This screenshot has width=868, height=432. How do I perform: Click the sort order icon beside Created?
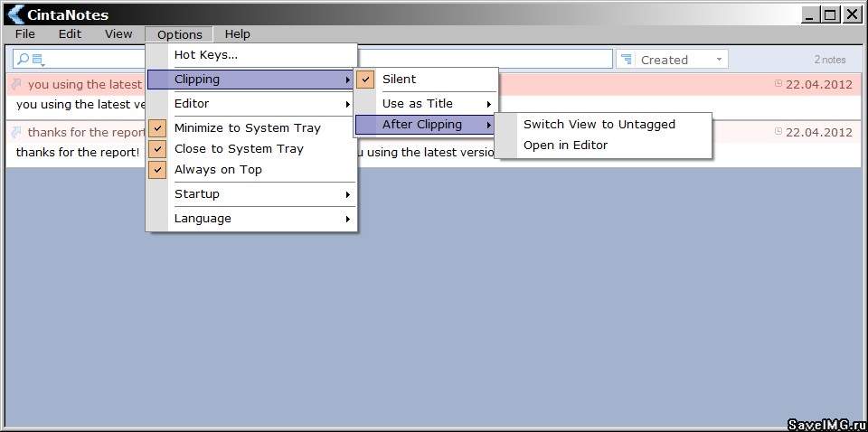tap(626, 60)
